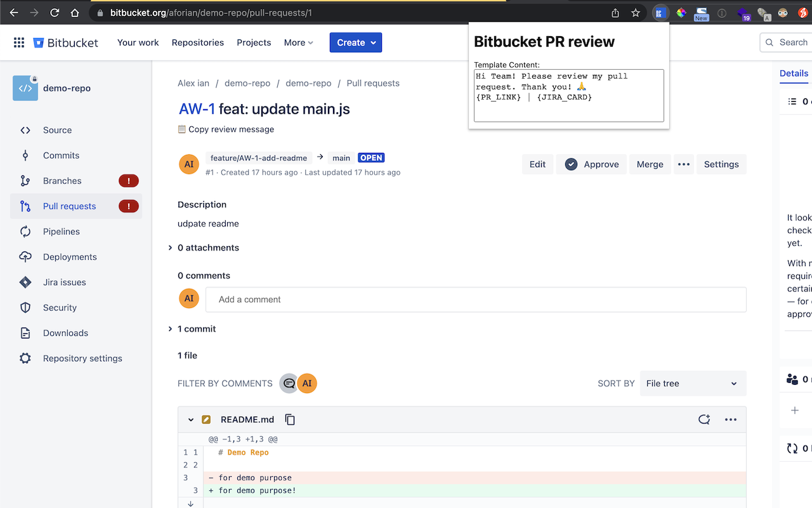Click the Template Content text area

click(x=569, y=95)
